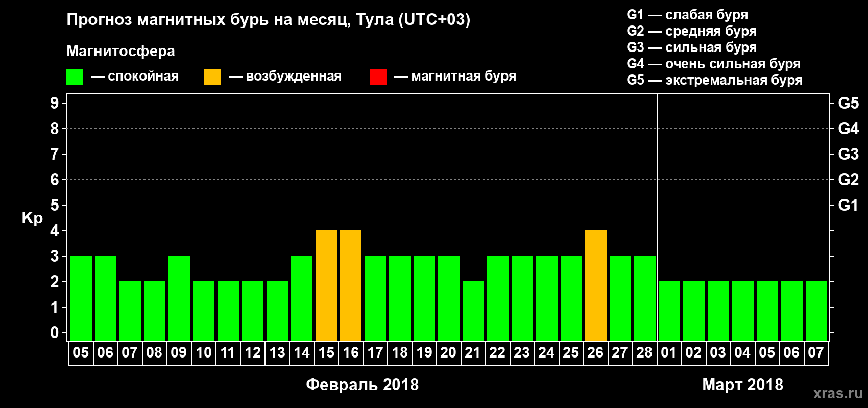Click the date label 10 on x-axis

[204, 353]
